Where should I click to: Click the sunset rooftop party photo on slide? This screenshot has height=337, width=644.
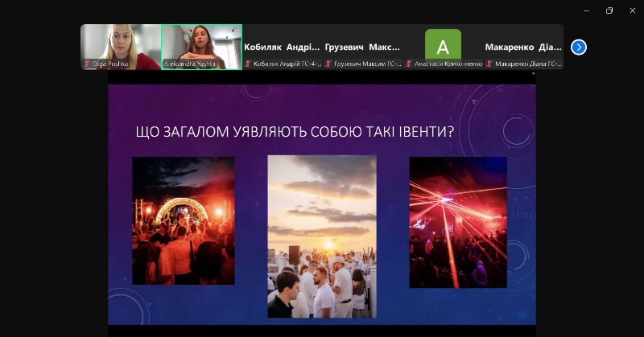[322, 236]
